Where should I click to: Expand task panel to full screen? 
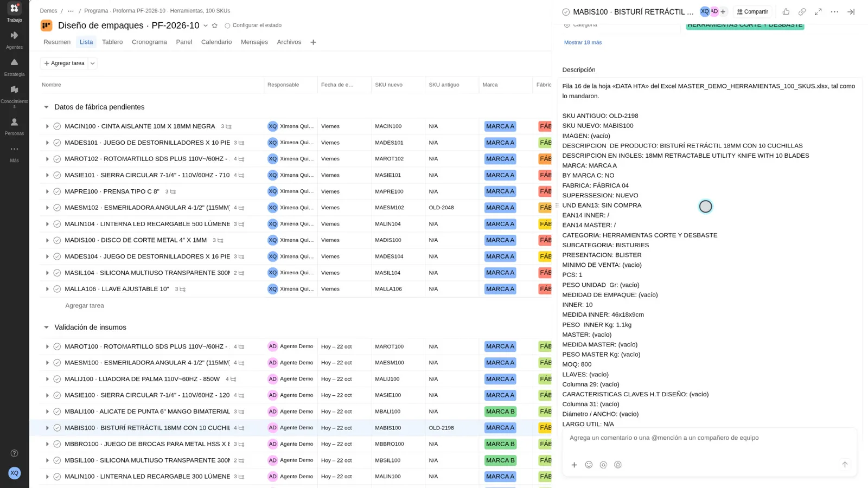pos(818,12)
